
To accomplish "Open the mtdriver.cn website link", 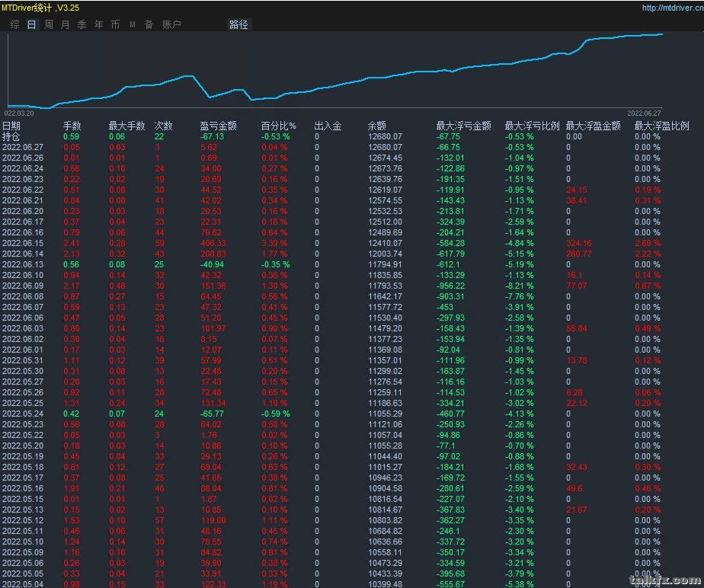I will 672,8.
